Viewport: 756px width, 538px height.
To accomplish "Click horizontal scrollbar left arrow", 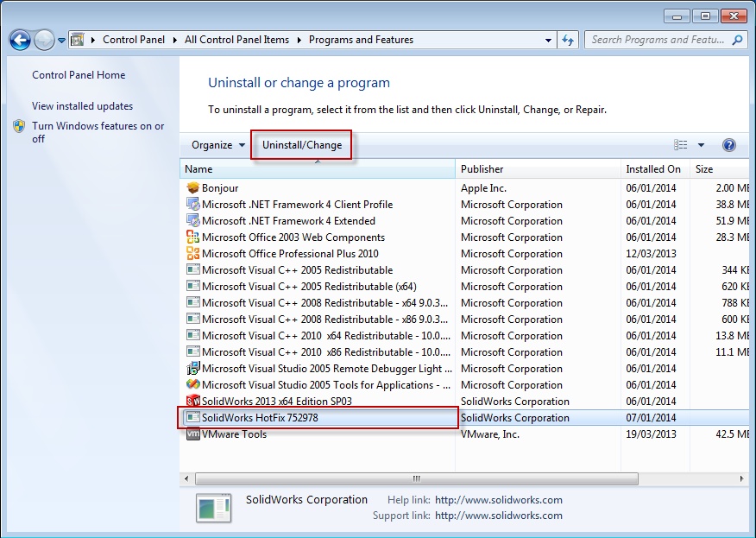I will click(186, 478).
